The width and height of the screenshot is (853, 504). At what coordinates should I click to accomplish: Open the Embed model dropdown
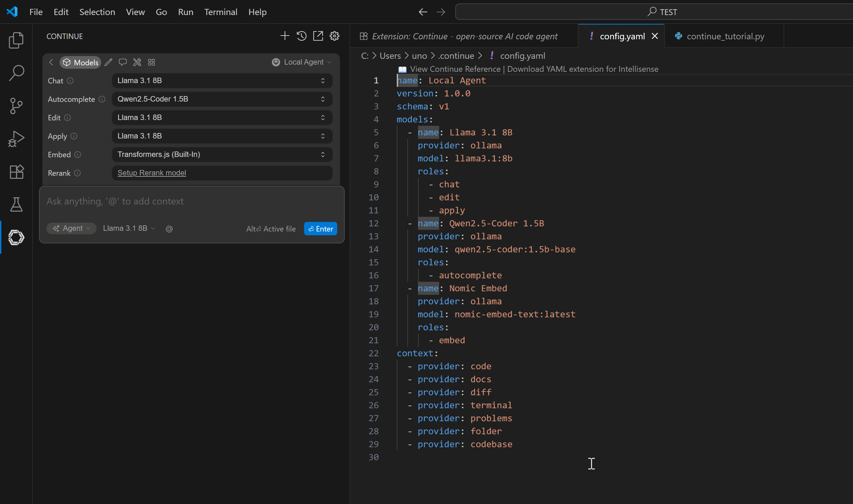[x=222, y=155]
